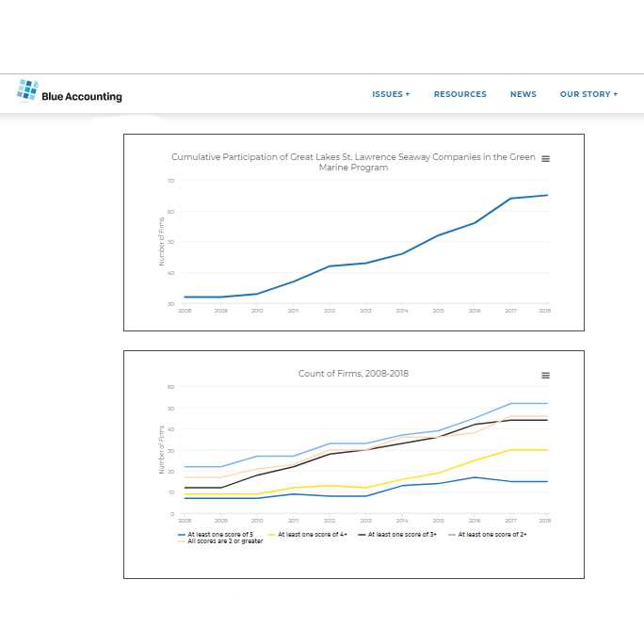Expand the ISSUES + navigation menu
644x644 pixels.
point(391,94)
